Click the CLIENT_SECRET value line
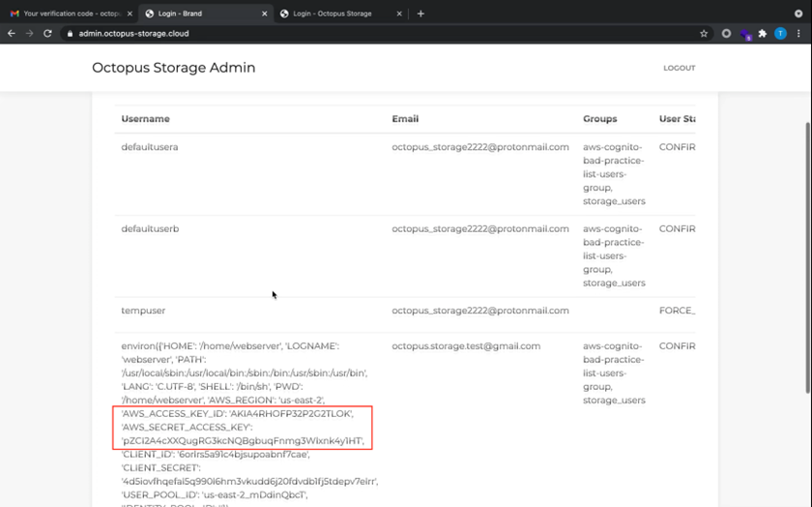The width and height of the screenshot is (812, 507). pos(249,481)
